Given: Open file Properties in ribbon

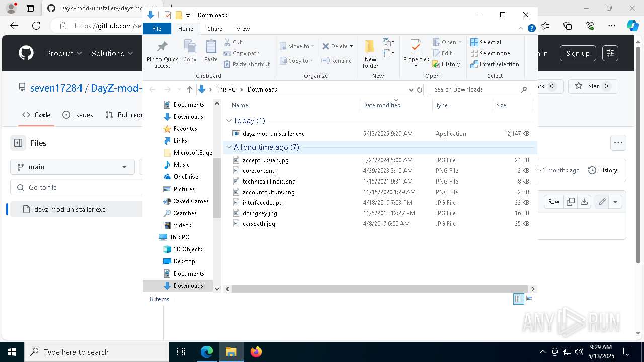Looking at the screenshot, I should (416, 54).
